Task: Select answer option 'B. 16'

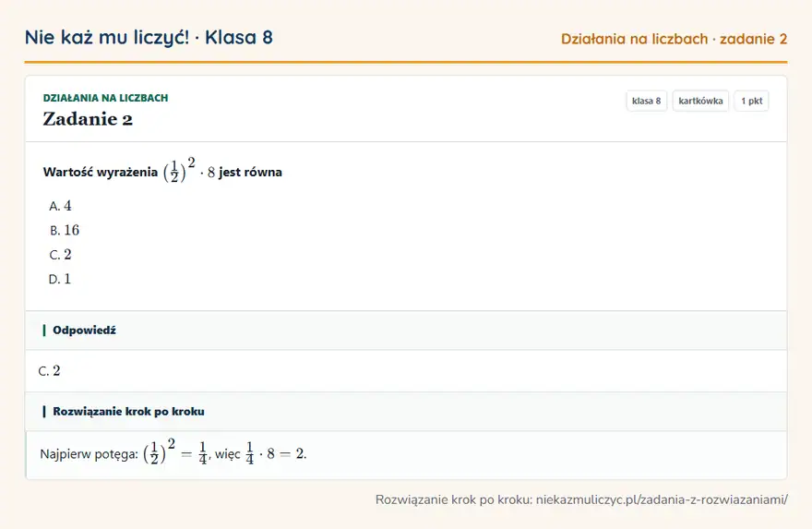Action: tap(65, 230)
